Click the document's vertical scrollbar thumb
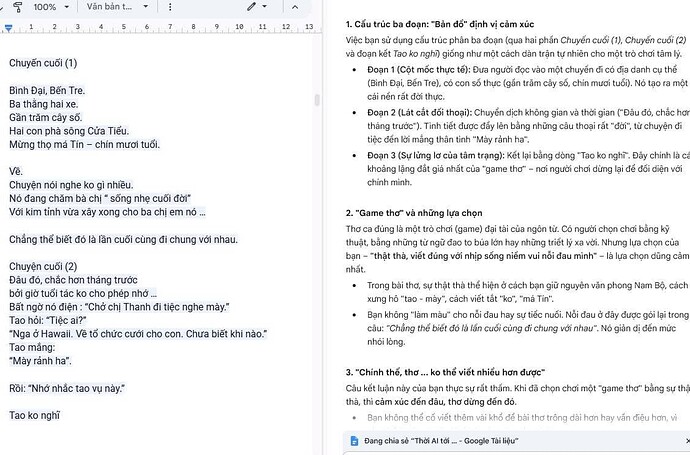Image resolution: width=690 pixels, height=455 pixels. 316,100
